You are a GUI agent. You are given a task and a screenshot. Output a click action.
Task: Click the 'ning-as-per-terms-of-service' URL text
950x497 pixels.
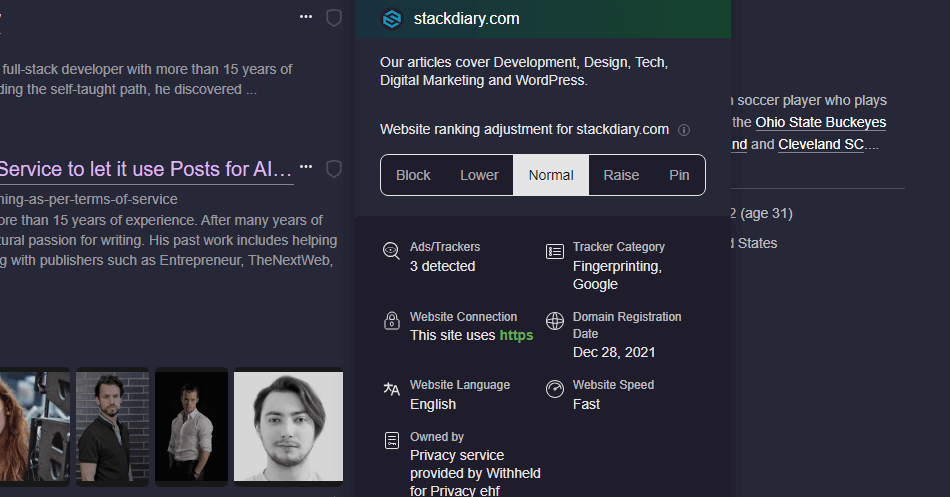pyautogui.click(x=89, y=199)
